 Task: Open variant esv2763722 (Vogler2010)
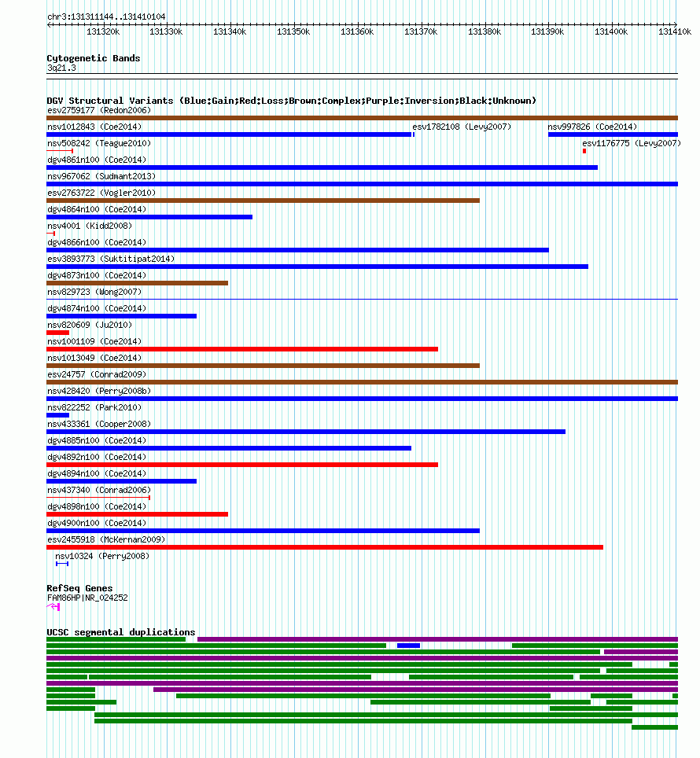click(x=101, y=193)
